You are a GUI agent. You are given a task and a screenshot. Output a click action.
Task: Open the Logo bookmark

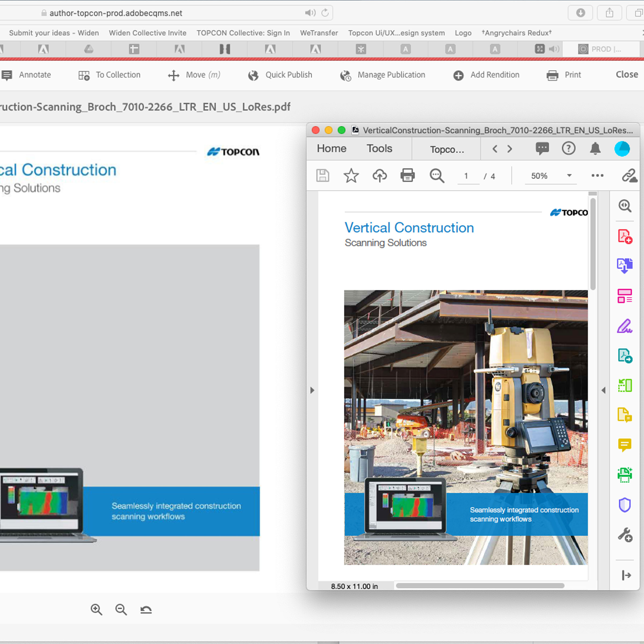tap(463, 33)
